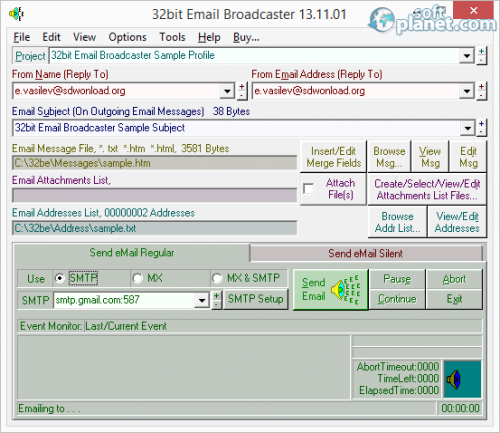Click the Email Attachments List field
The image size is (500, 433).
click(x=155, y=195)
